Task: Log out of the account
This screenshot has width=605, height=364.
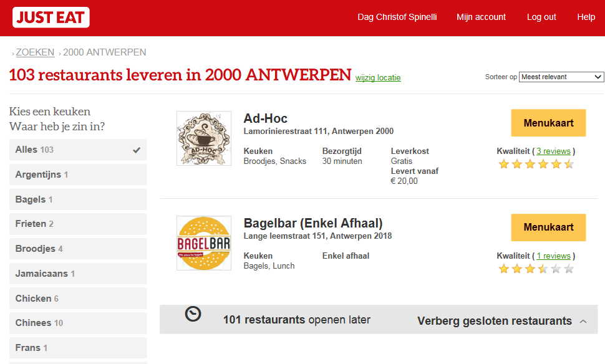Action: coord(541,17)
